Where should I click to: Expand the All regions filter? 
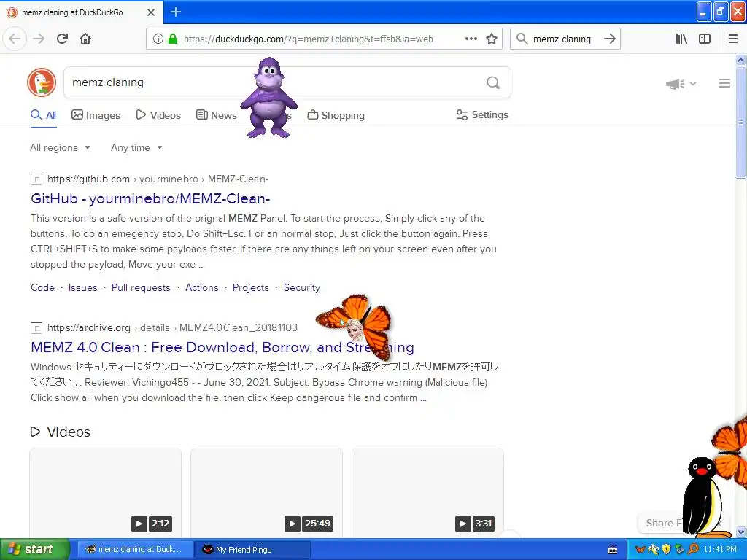click(60, 147)
